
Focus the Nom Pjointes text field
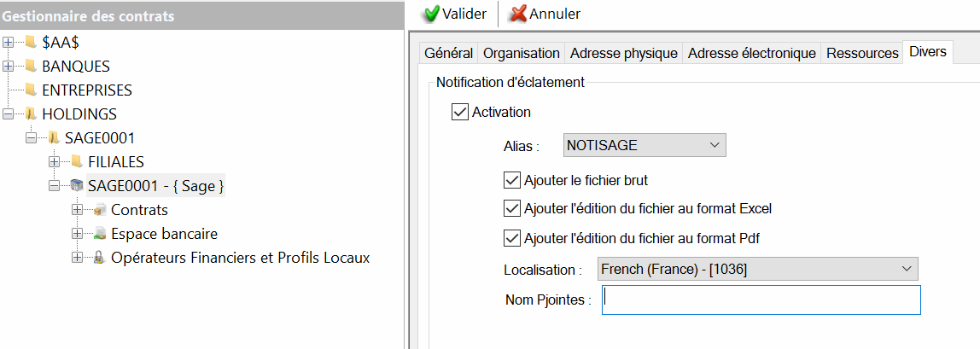point(761,300)
